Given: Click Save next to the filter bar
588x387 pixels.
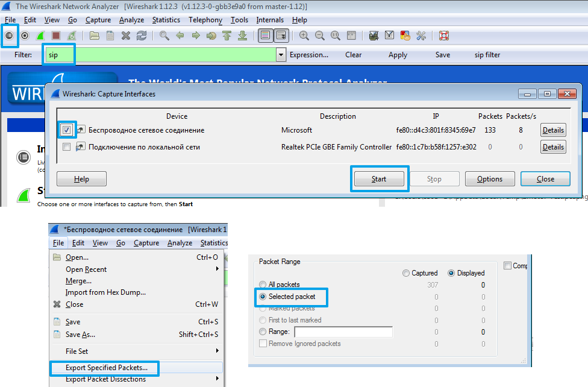Looking at the screenshot, I should [x=442, y=55].
